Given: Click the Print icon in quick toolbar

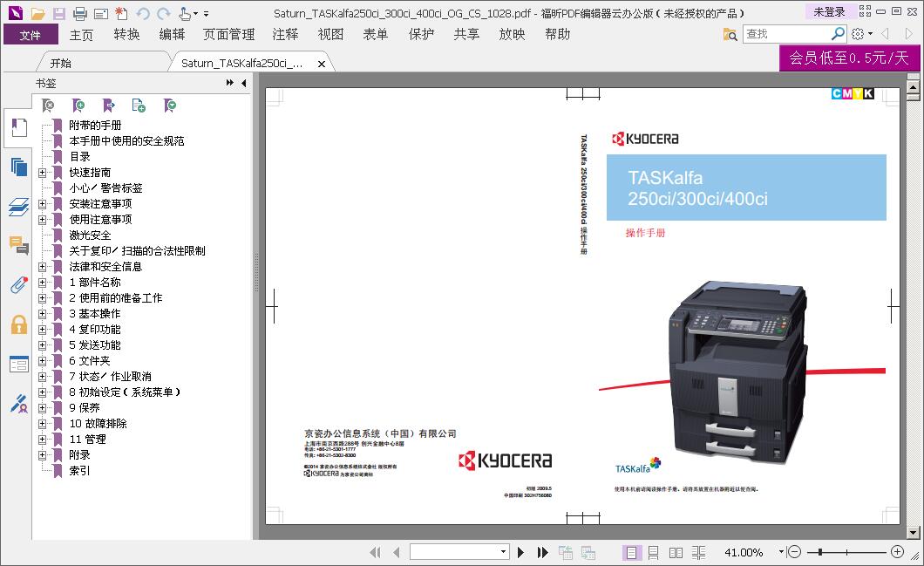Looking at the screenshot, I should pyautogui.click(x=80, y=13).
